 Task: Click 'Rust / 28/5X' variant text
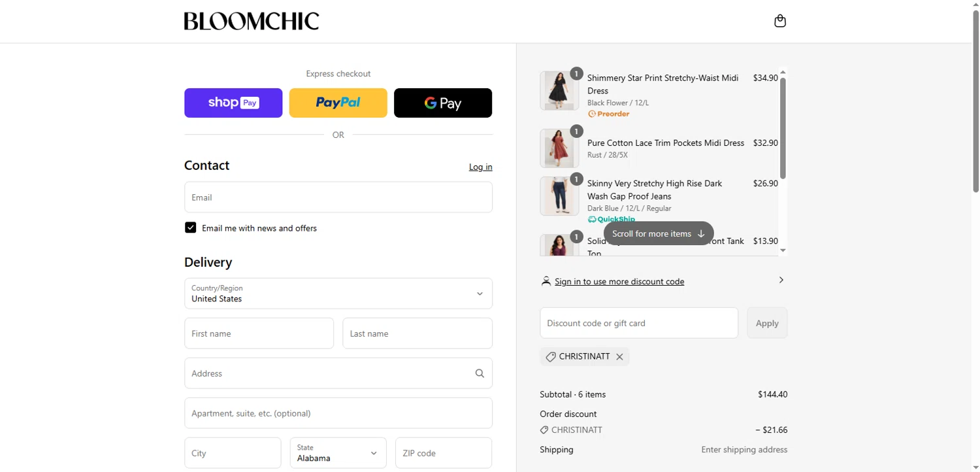[x=608, y=155]
